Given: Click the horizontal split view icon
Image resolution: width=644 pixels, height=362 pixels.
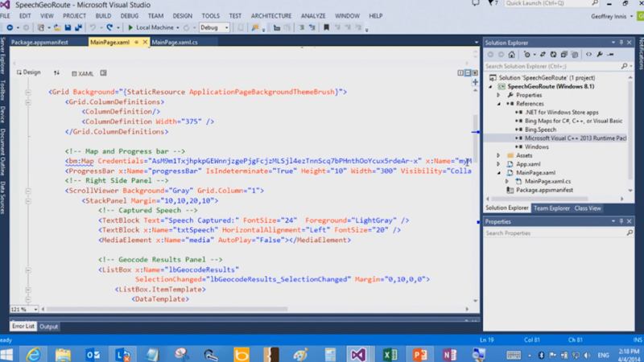Looking at the screenshot, I should tap(468, 72).
